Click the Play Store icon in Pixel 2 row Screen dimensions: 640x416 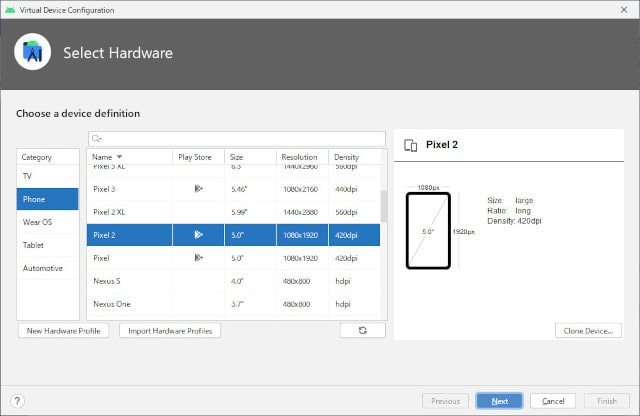198,235
